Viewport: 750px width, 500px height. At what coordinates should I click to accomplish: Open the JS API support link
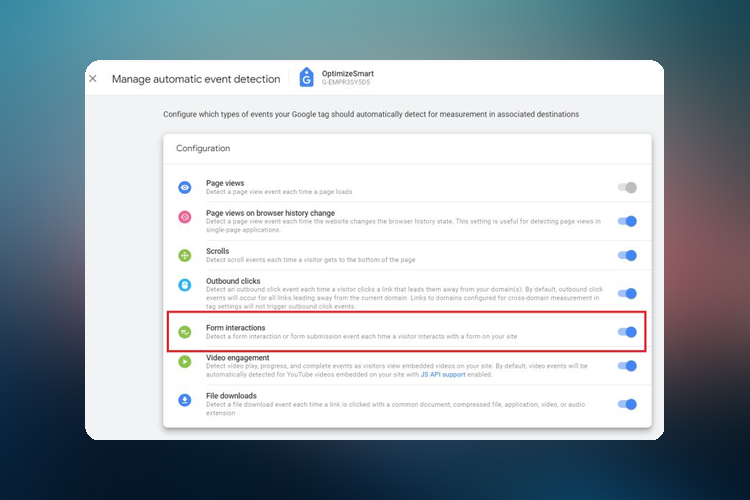tap(443, 375)
